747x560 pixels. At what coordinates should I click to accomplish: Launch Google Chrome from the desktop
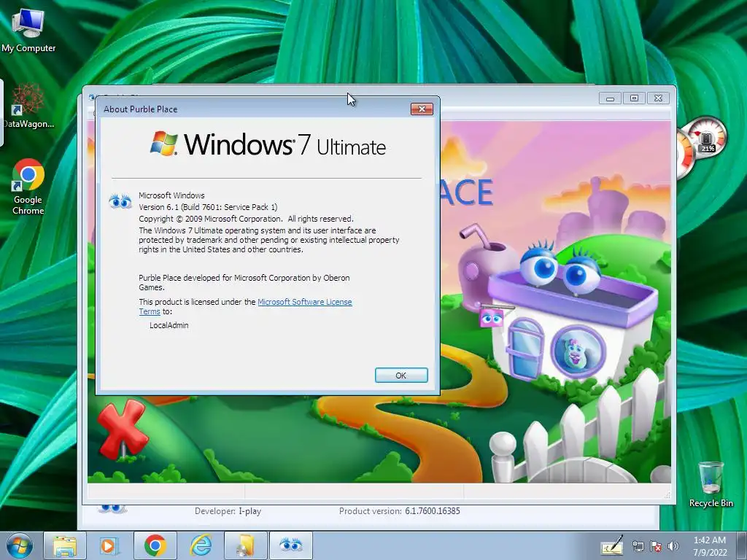28,187
